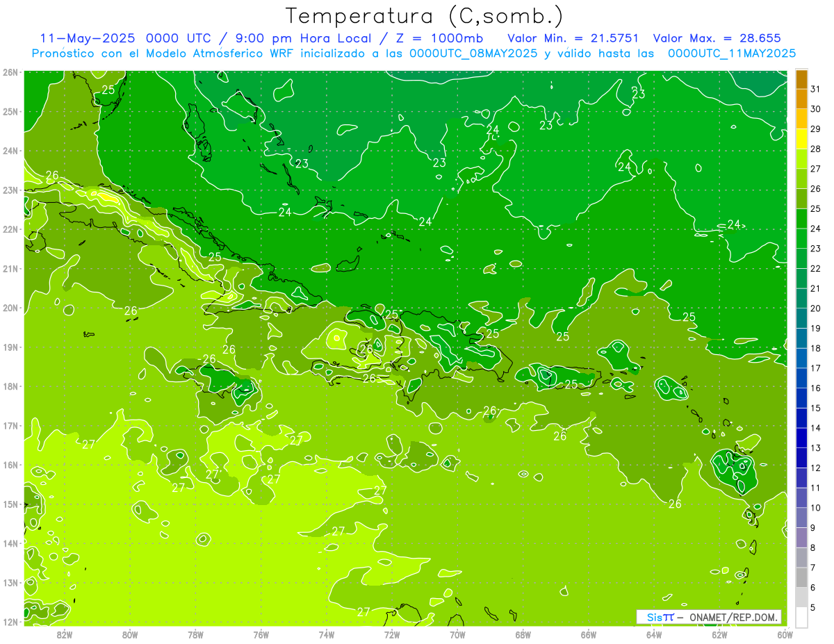The width and height of the screenshot is (834, 644).
Task: Click the '78W' longitude axis label
Action: [195, 634]
